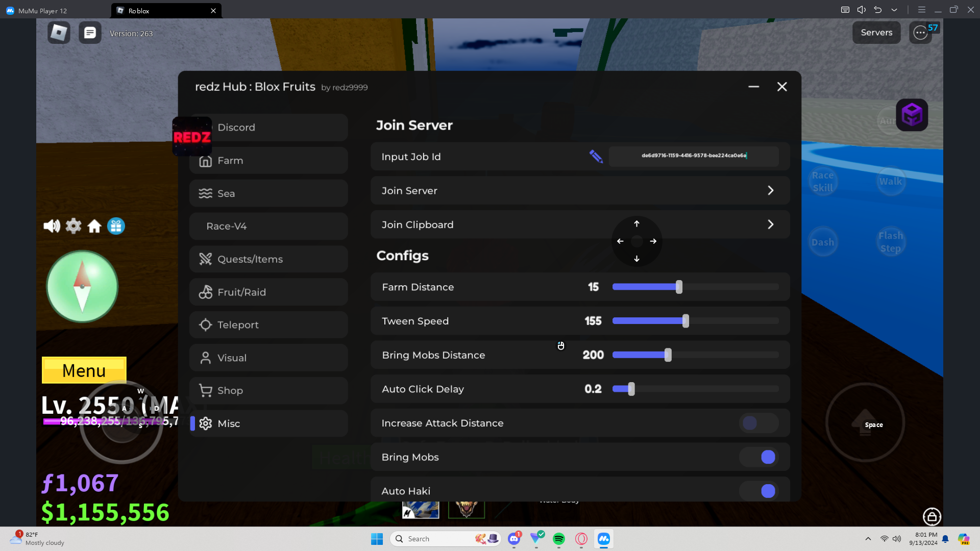980x551 pixels.
Task: Click the left arrow on directional pad
Action: point(620,241)
